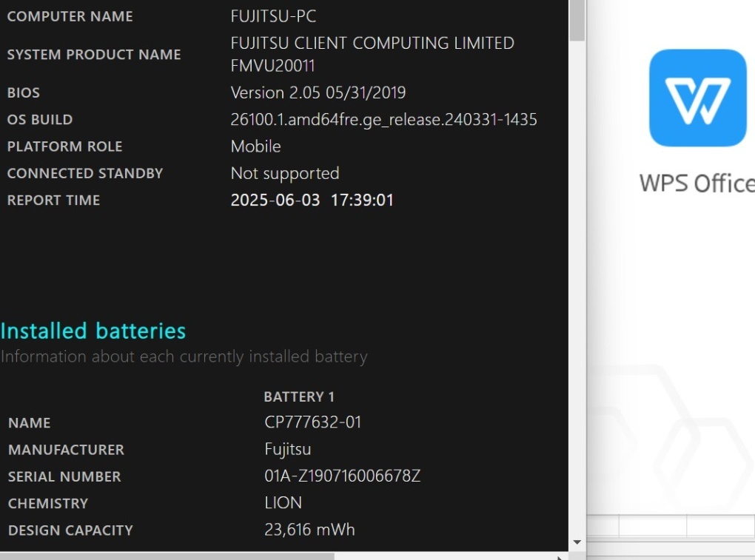Click the "OS BUILD" label

(x=39, y=119)
